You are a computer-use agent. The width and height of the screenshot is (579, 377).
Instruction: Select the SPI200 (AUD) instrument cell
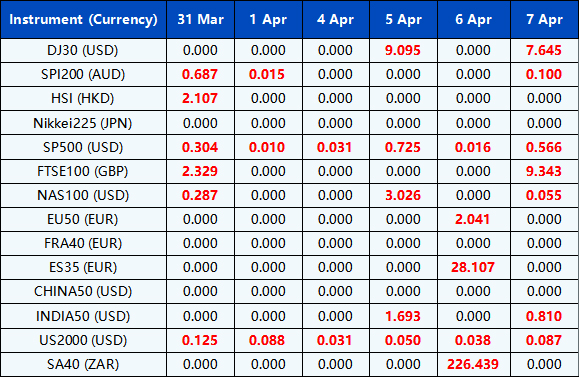[x=83, y=74]
